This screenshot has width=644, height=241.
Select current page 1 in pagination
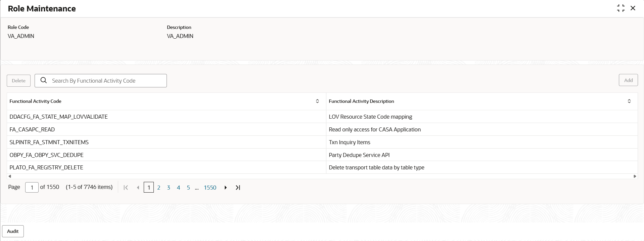(149, 187)
